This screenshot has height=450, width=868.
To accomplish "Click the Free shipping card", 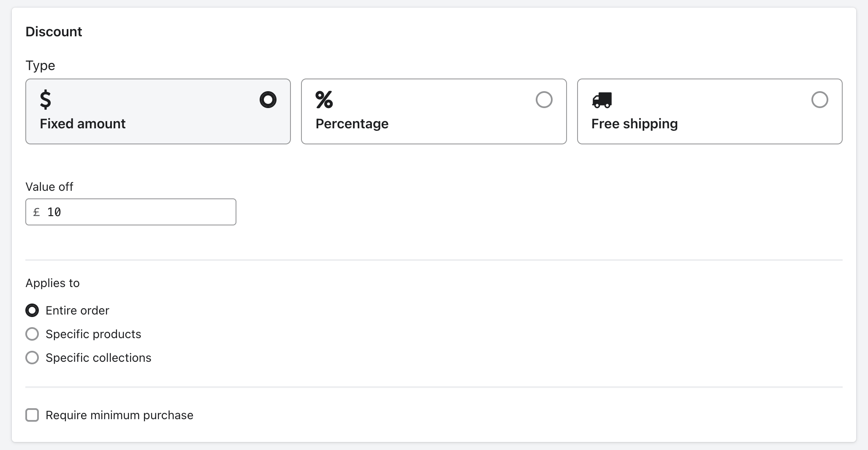I will [709, 111].
